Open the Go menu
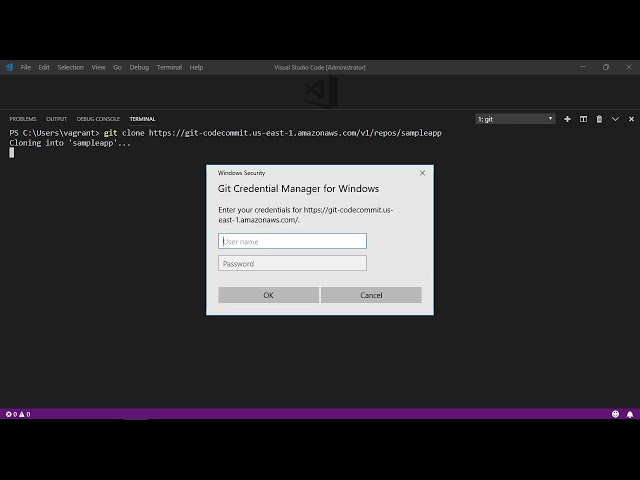Screen dimensions: 640x480 [x=118, y=67]
